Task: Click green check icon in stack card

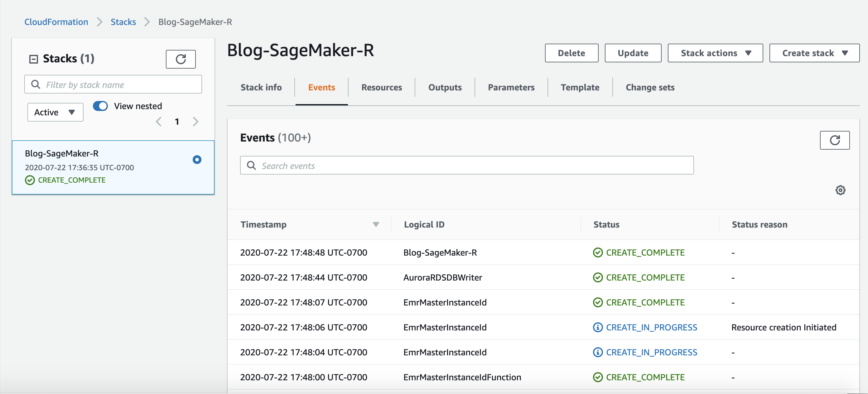Action: click(30, 180)
